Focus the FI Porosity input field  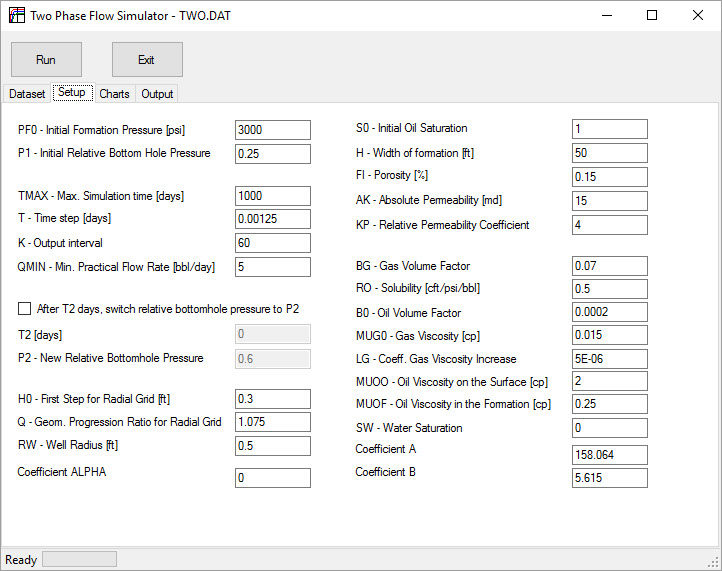(609, 177)
